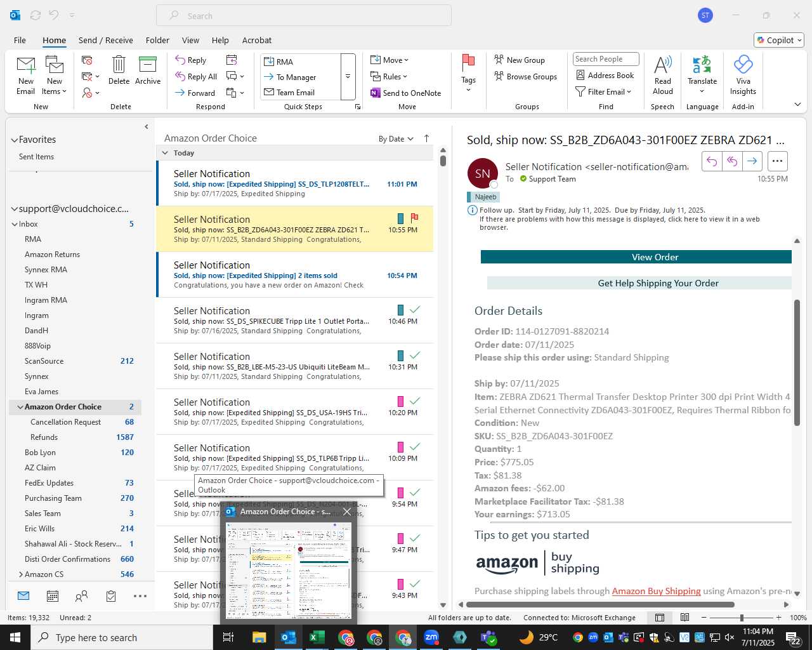
Task: Collapse the Today group header
Action: 165,153
